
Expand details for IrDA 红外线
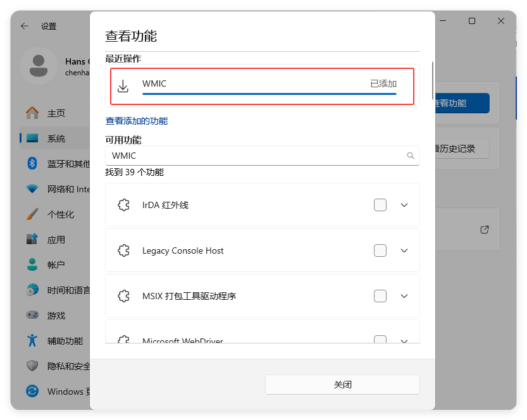point(404,204)
